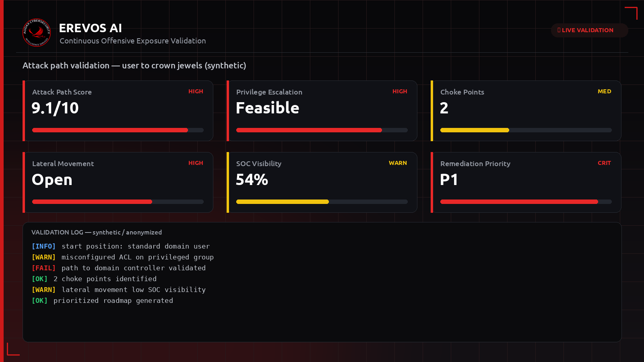Click the Feasible value

(268, 108)
